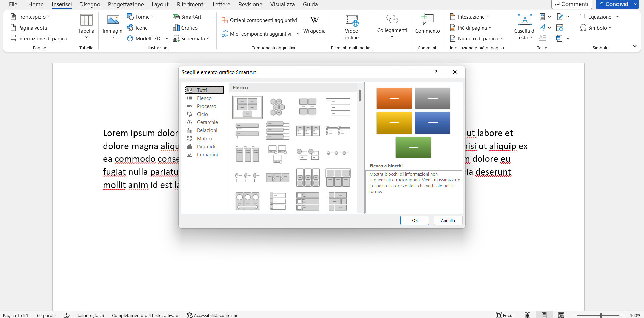Switch to Lettura view toggle in status bar
Viewport: 644px width, 318px height.
528,315
